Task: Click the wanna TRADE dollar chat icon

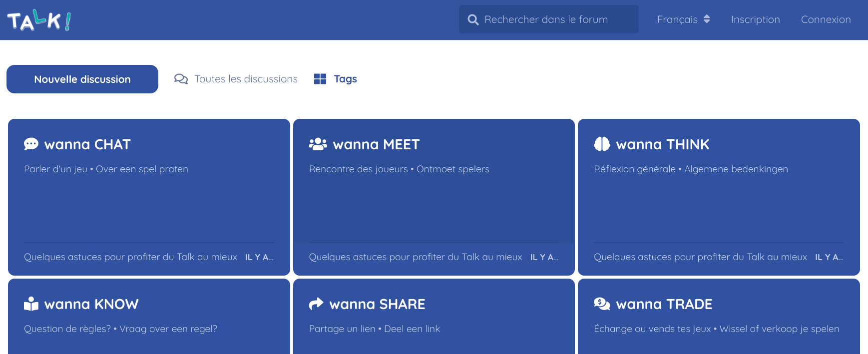Action: (602, 304)
